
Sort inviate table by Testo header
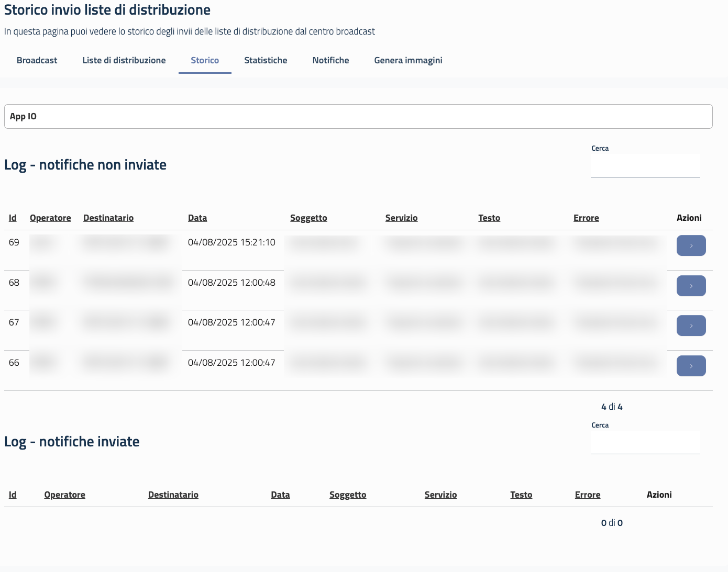coord(521,495)
